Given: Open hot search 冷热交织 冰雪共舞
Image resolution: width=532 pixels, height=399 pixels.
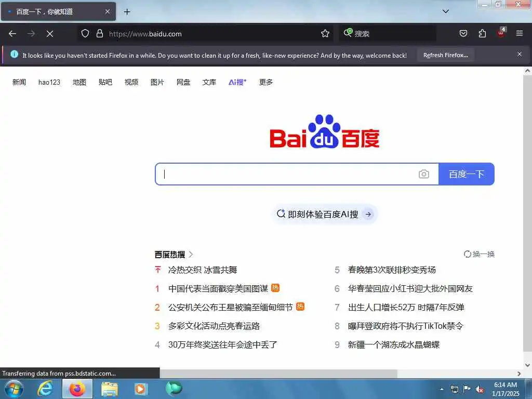Looking at the screenshot, I should click(x=203, y=270).
